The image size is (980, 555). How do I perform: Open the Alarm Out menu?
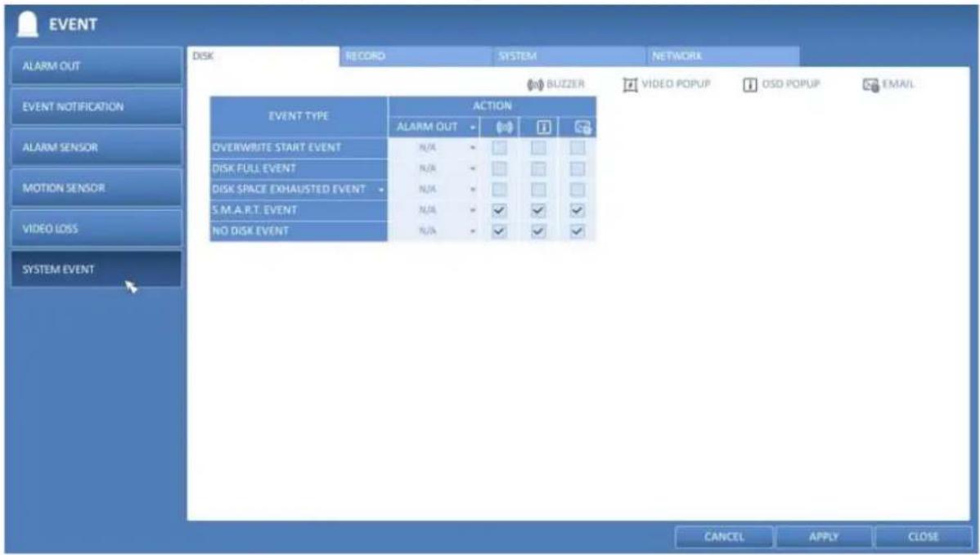click(97, 66)
